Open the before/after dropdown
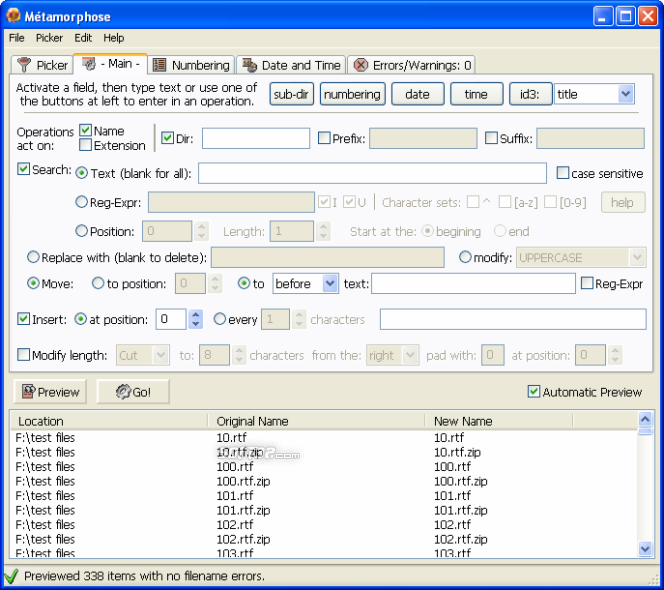 click(330, 283)
